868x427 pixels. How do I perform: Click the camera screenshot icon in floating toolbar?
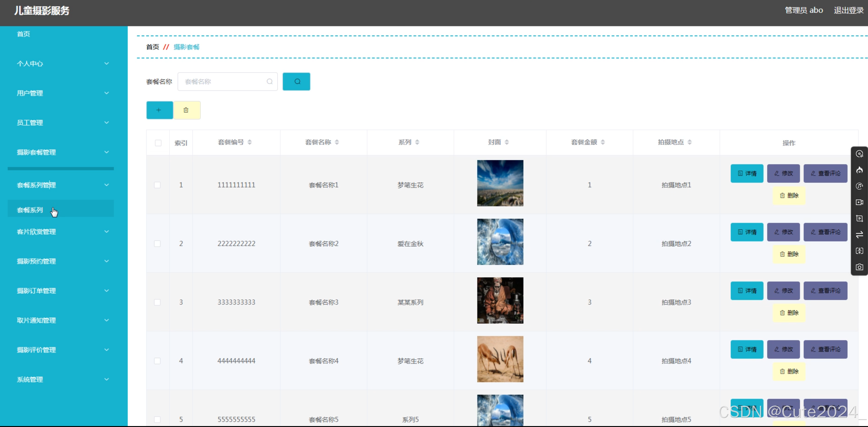[859, 267]
